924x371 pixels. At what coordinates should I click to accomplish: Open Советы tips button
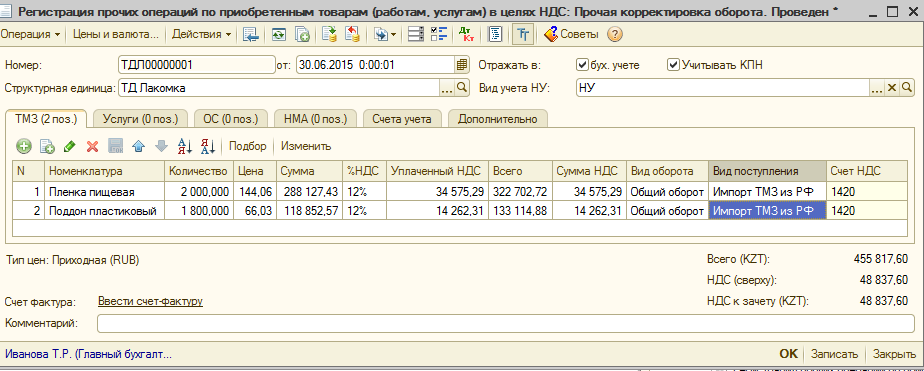pos(571,35)
